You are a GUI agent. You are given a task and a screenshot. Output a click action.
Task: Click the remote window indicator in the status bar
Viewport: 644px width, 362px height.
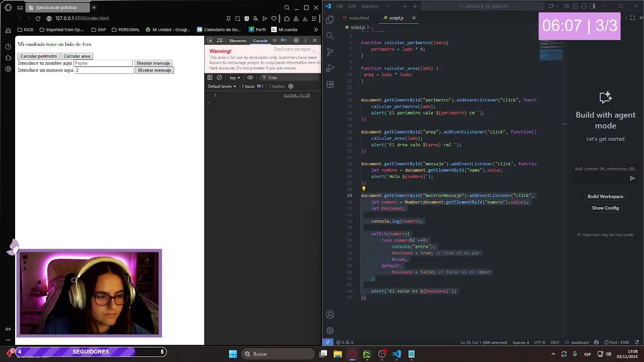pos(328,342)
